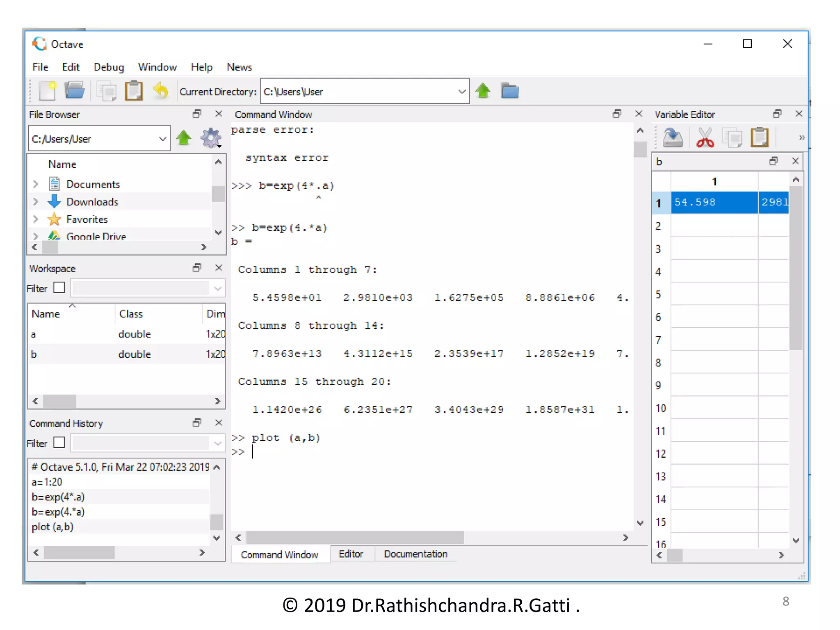
Task: Click the plot (a,b) history entry
Action: [x=52, y=527]
